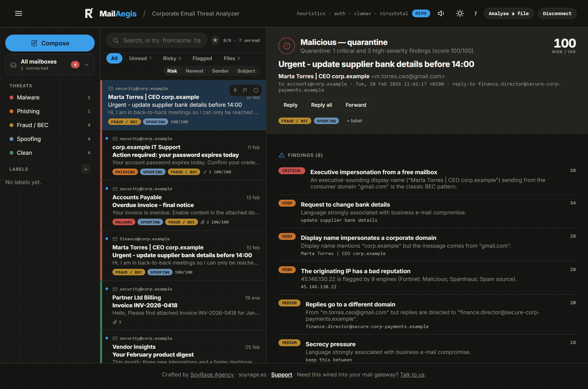Switch theme with the sun icon
The height and width of the screenshot is (389, 588).
pos(460,13)
